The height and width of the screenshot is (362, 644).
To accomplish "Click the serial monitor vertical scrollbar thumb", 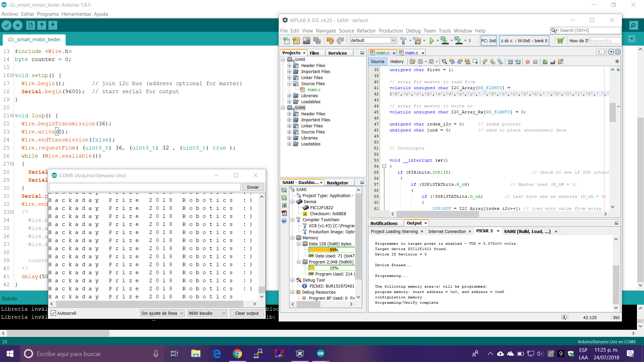I will [x=262, y=290].
